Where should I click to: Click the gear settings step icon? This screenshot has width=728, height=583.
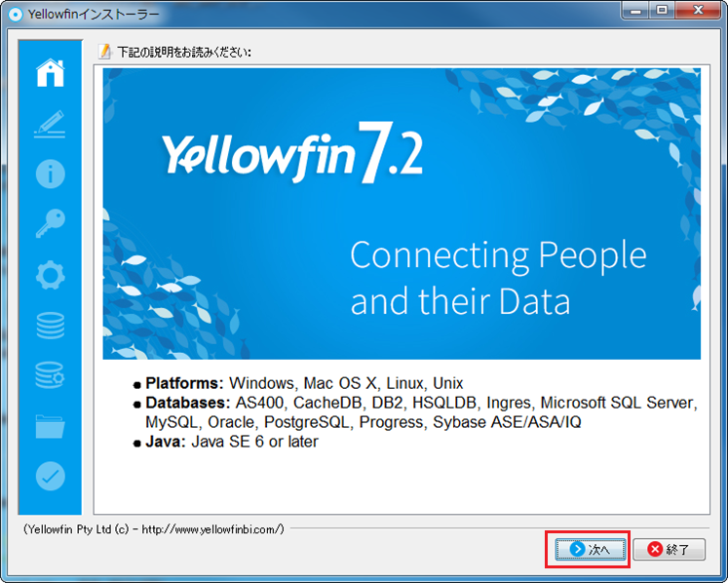click(50, 275)
